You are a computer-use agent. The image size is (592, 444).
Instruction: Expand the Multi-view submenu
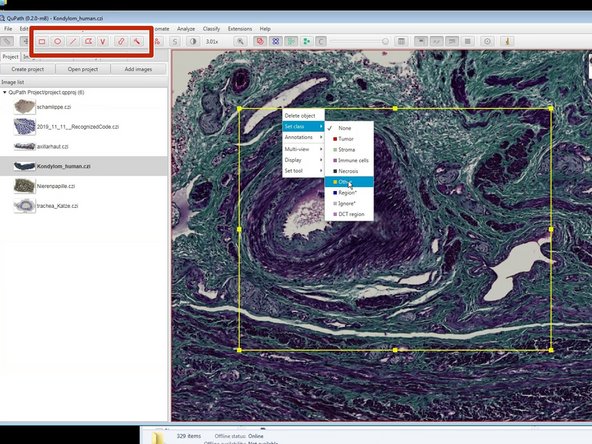(x=303, y=149)
